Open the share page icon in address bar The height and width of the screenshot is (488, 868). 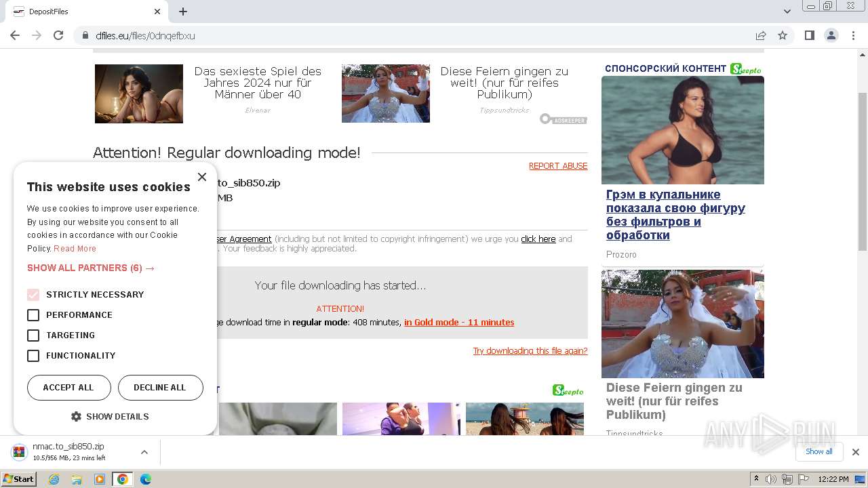pos(761,35)
